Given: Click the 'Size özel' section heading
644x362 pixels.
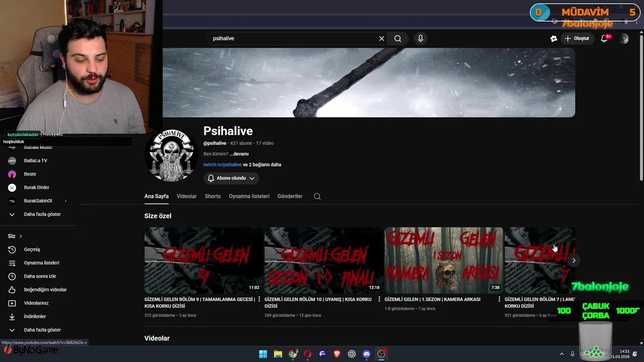Looking at the screenshot, I should (158, 216).
